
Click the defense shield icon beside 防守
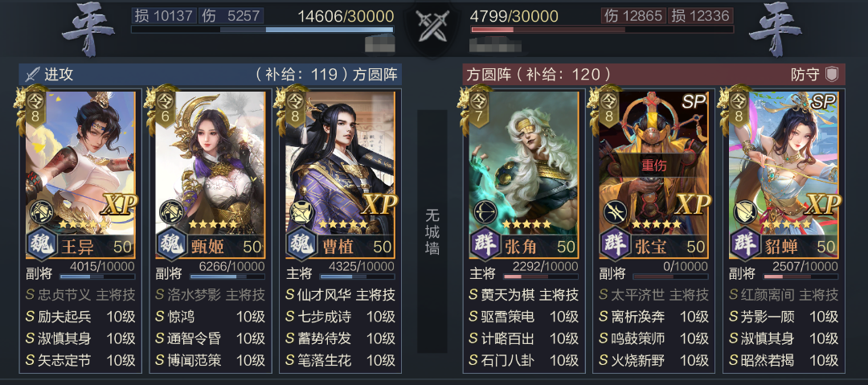pyautogui.click(x=833, y=74)
